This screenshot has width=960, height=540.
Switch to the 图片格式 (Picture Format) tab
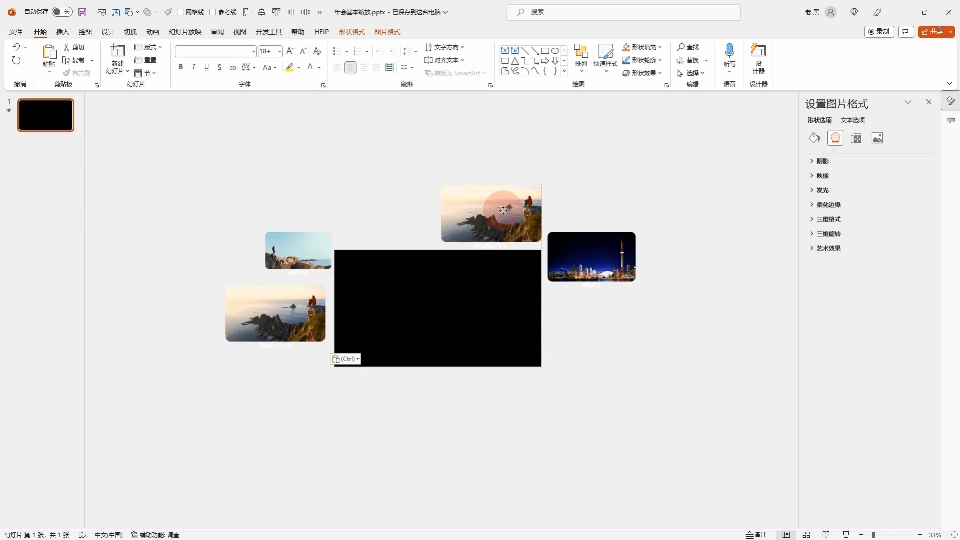(x=387, y=32)
